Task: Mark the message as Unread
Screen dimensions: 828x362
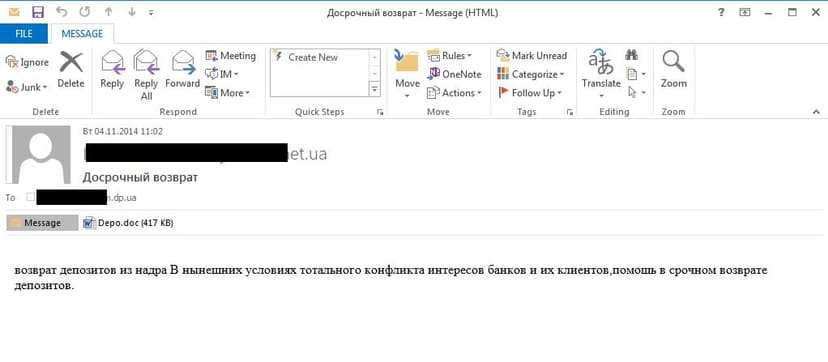Action: pyautogui.click(x=532, y=55)
